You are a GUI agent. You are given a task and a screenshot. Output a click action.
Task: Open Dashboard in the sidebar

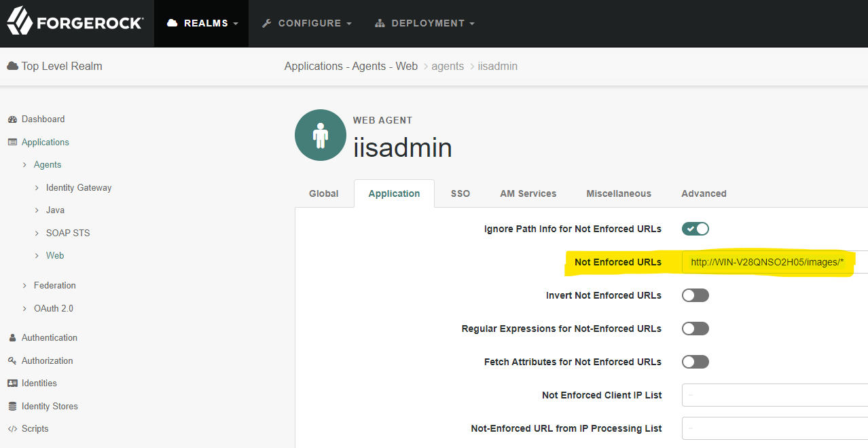(x=43, y=119)
